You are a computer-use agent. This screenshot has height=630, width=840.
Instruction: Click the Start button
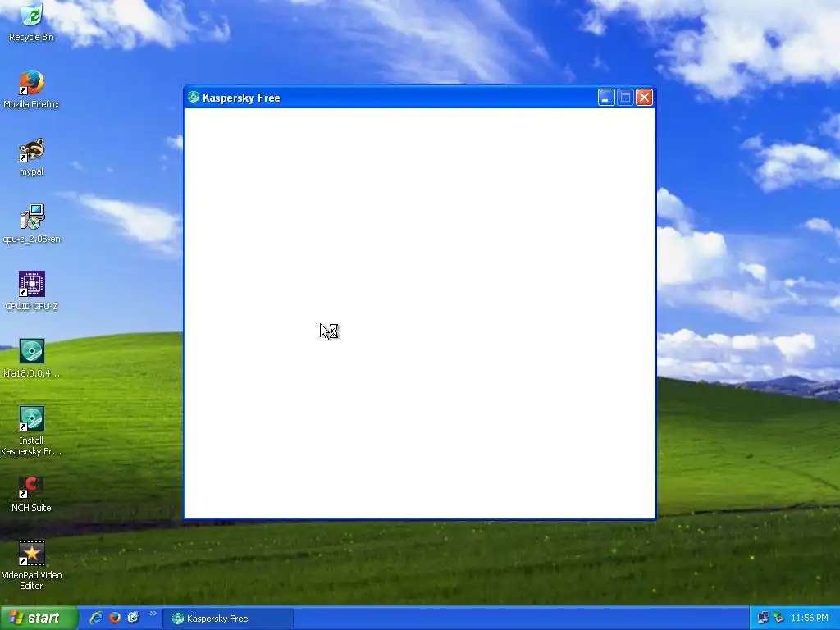pos(39,619)
